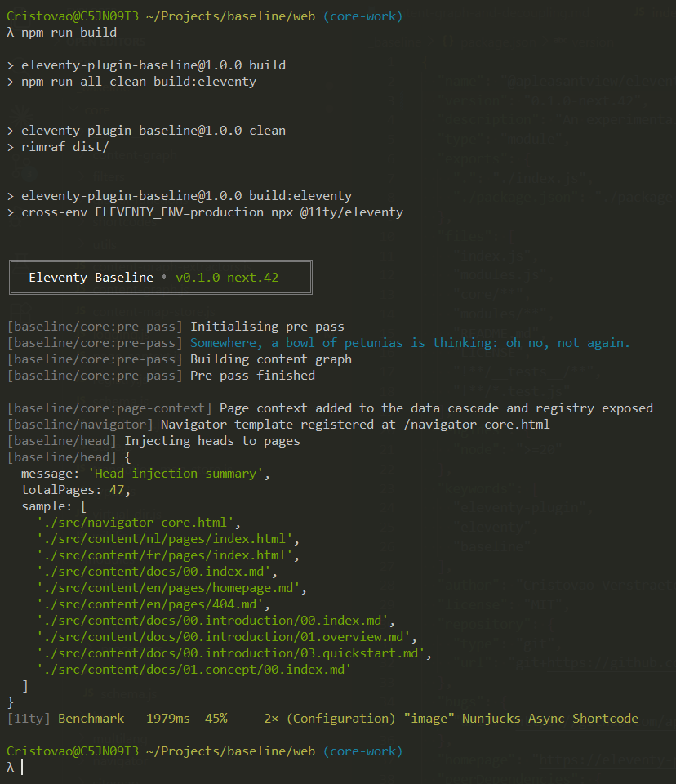Click the 'rimraf dist/' command line
This screenshot has height=784, width=676.
(x=65, y=147)
